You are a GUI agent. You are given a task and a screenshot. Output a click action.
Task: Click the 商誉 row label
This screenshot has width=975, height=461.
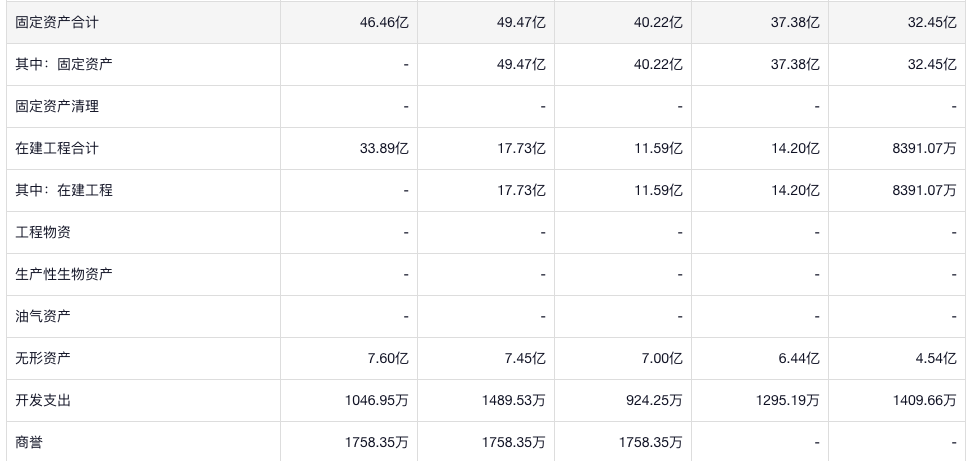29,442
